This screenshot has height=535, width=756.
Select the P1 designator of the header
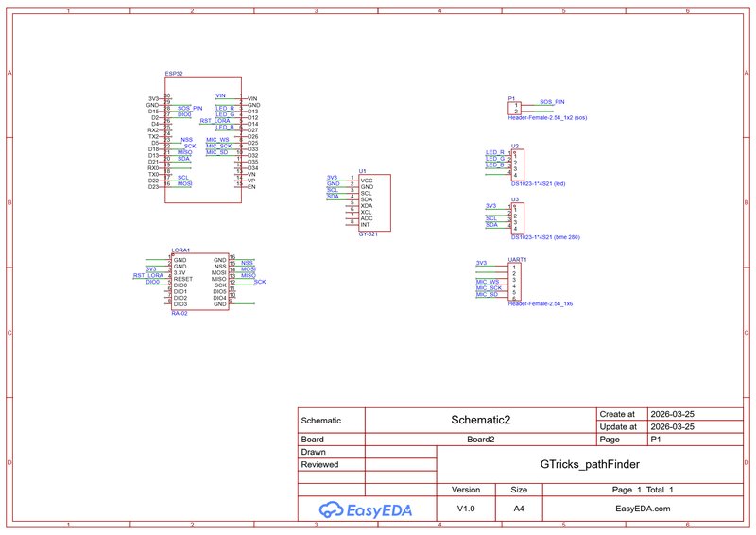[x=511, y=99]
